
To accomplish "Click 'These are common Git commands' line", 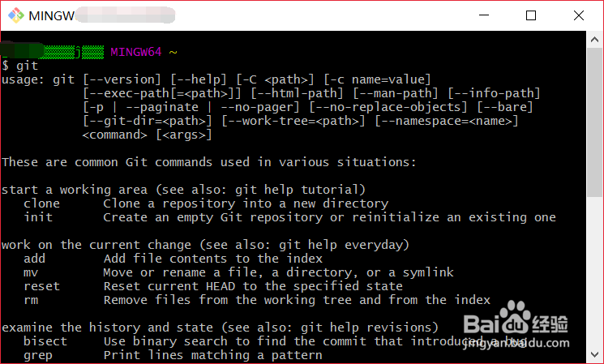I will click(x=209, y=163).
